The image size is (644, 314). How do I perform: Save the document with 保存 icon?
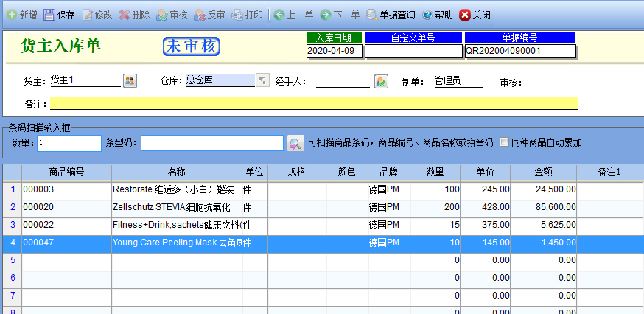pos(49,15)
